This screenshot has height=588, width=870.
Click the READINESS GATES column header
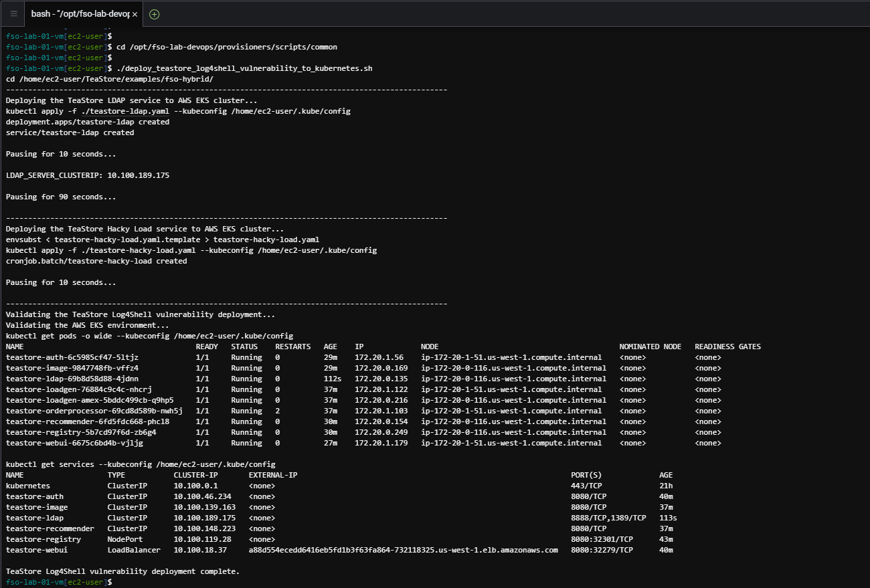tap(728, 347)
